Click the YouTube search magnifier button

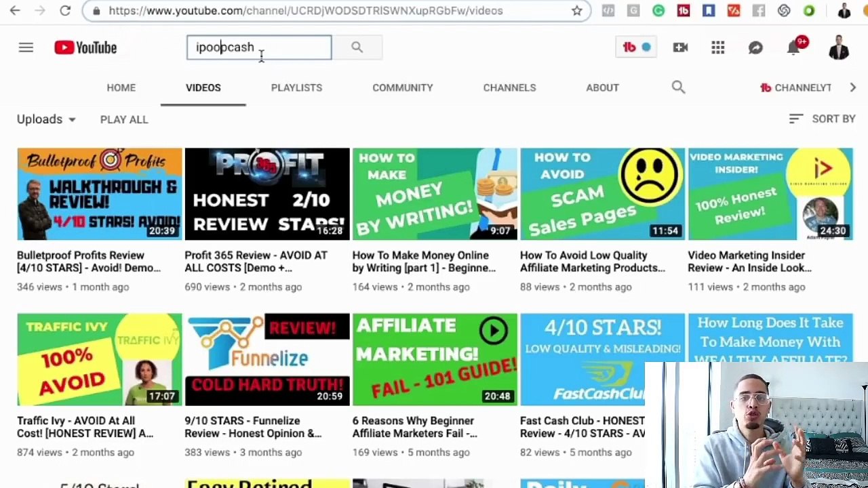357,47
